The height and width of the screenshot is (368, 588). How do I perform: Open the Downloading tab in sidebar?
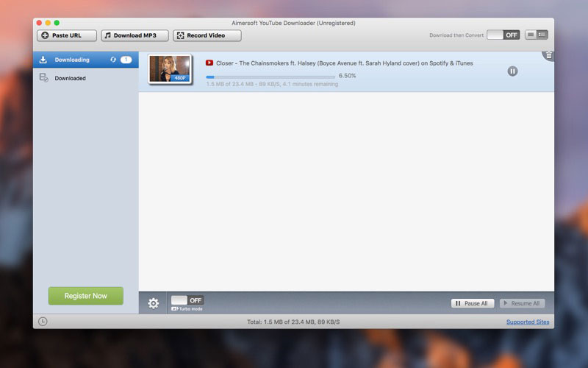coord(86,60)
